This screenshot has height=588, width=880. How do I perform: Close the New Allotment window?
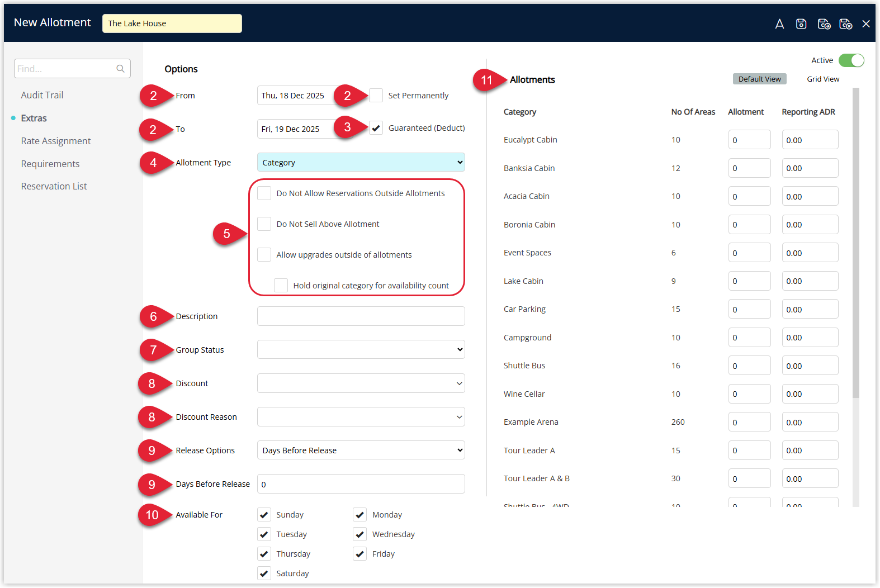point(866,24)
